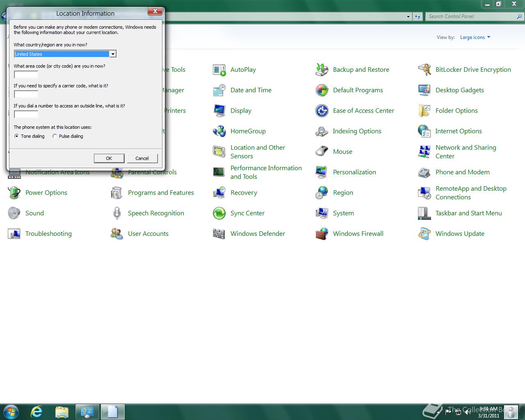This screenshot has width=525, height=420.
Task: Click the Troubleshooting icon
Action: click(x=14, y=234)
